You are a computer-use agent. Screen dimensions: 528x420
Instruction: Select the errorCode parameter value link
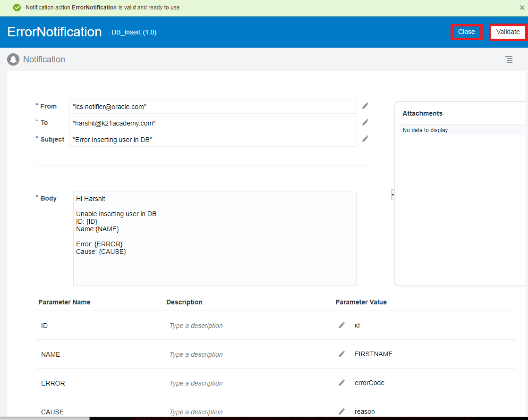point(369,382)
